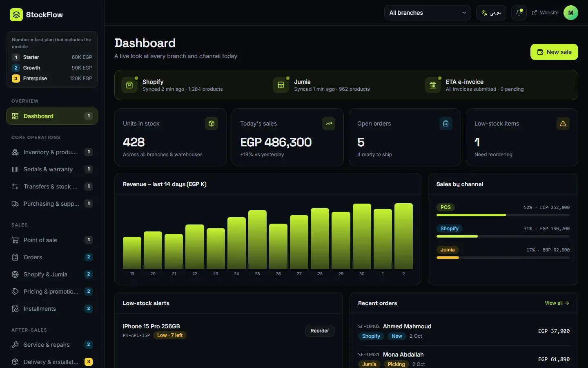Open Transfers & stock page
The image size is (588, 368).
click(x=52, y=186)
